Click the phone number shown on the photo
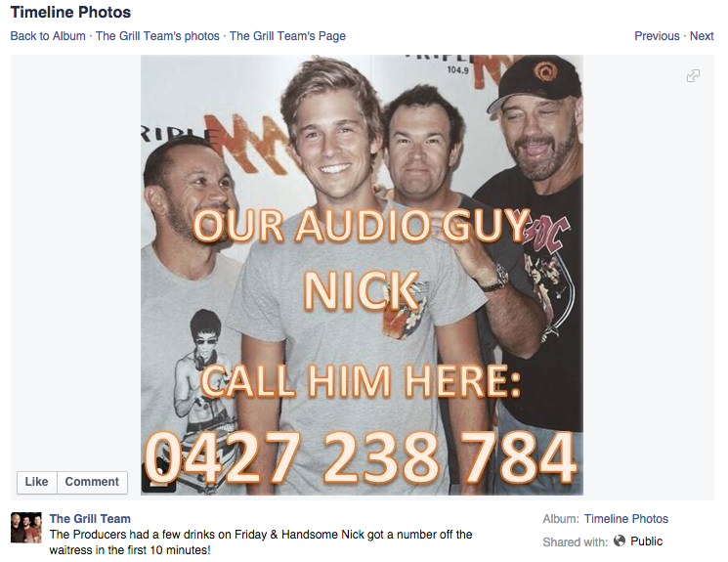This screenshot has height=562, width=728. click(x=361, y=458)
